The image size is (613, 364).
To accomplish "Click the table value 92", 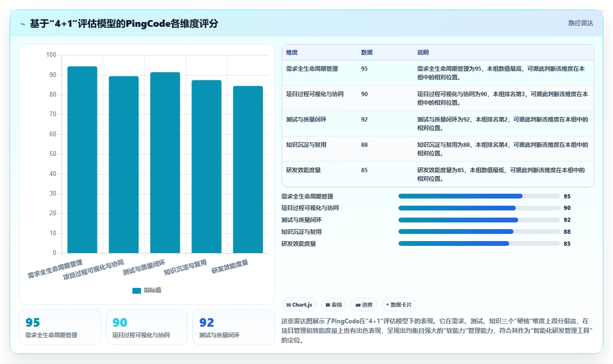I will coord(364,120).
